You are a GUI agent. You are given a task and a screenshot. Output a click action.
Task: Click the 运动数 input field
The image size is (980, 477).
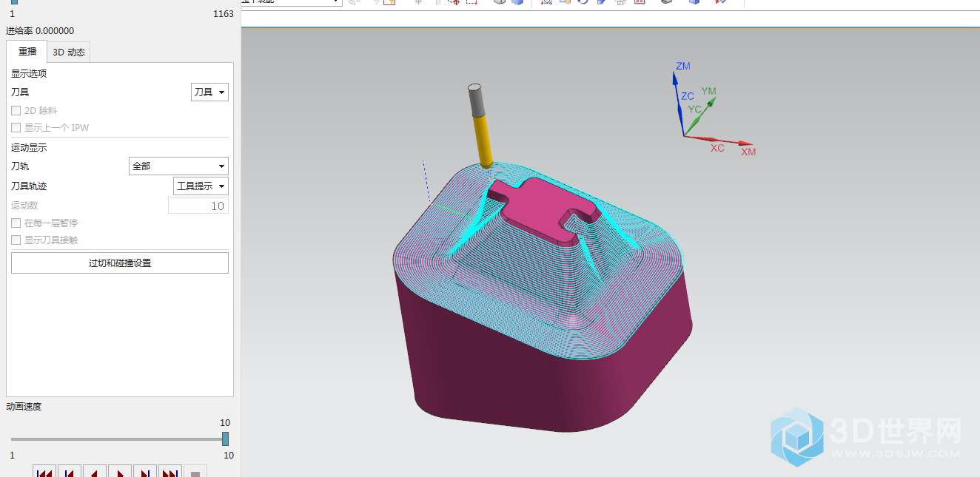click(198, 206)
